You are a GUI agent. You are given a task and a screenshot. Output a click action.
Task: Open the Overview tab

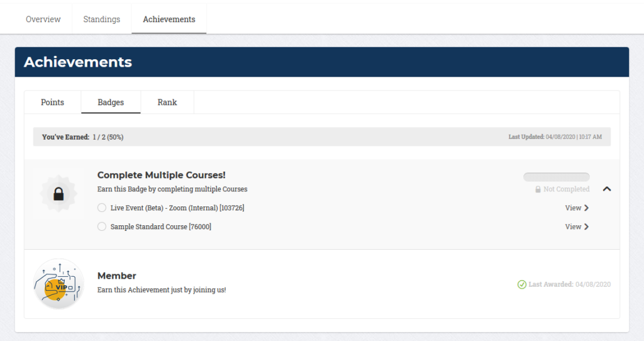pyautogui.click(x=43, y=20)
